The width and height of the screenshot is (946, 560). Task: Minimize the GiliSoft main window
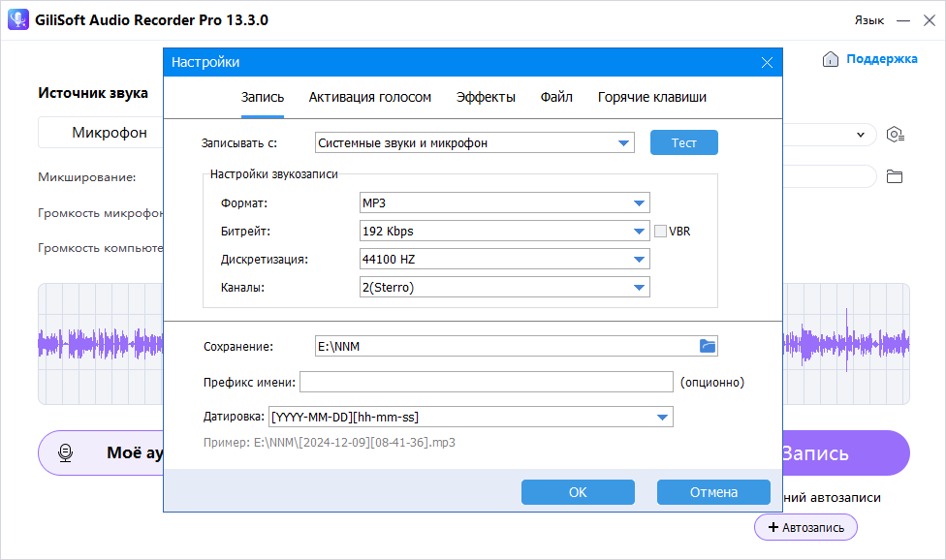(903, 20)
